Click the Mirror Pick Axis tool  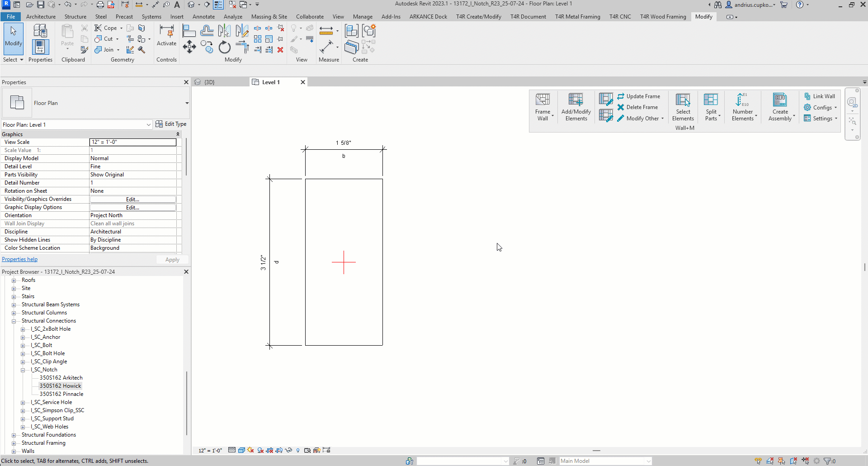coord(224,31)
